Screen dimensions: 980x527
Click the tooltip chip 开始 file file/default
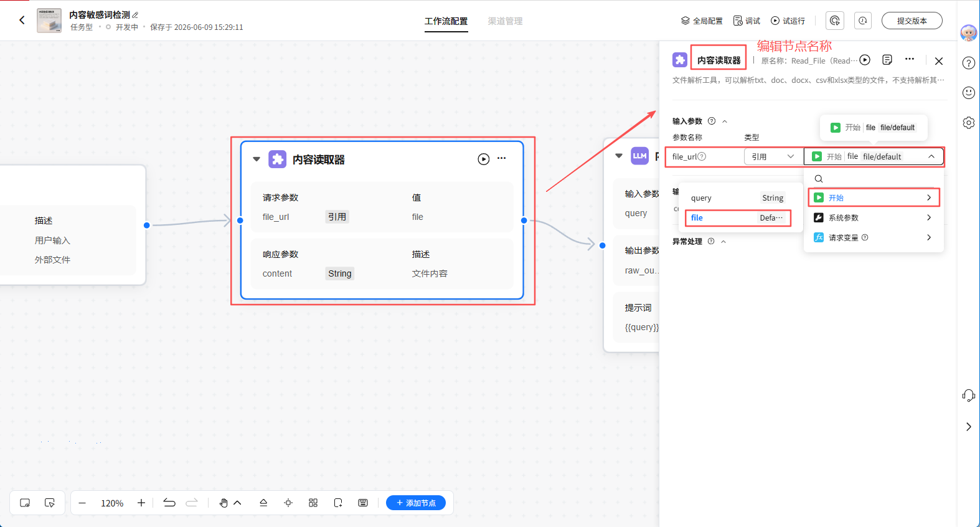874,128
